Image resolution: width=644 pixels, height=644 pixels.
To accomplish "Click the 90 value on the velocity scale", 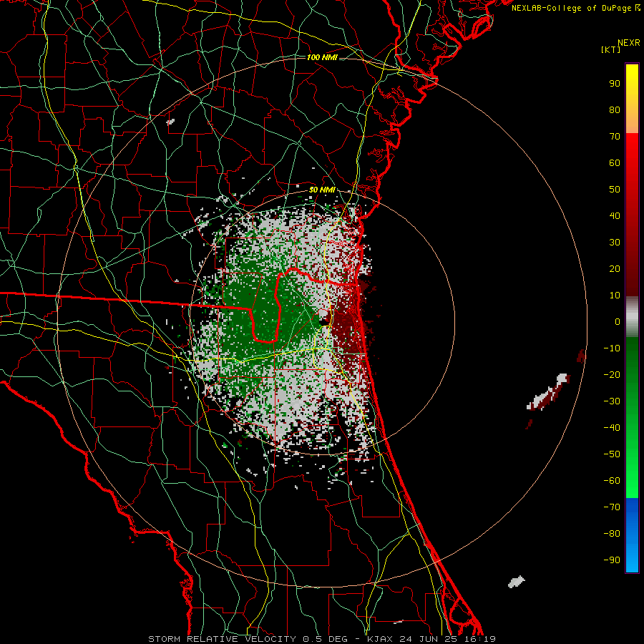I will pyautogui.click(x=615, y=84).
